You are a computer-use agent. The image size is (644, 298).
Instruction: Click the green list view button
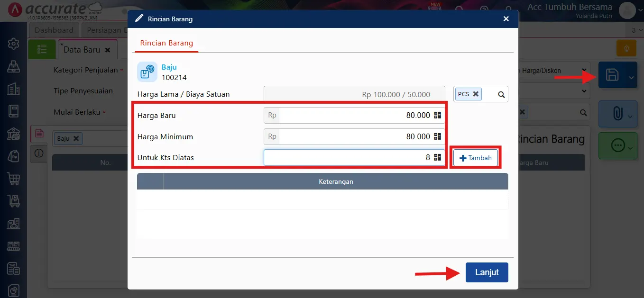click(x=42, y=49)
